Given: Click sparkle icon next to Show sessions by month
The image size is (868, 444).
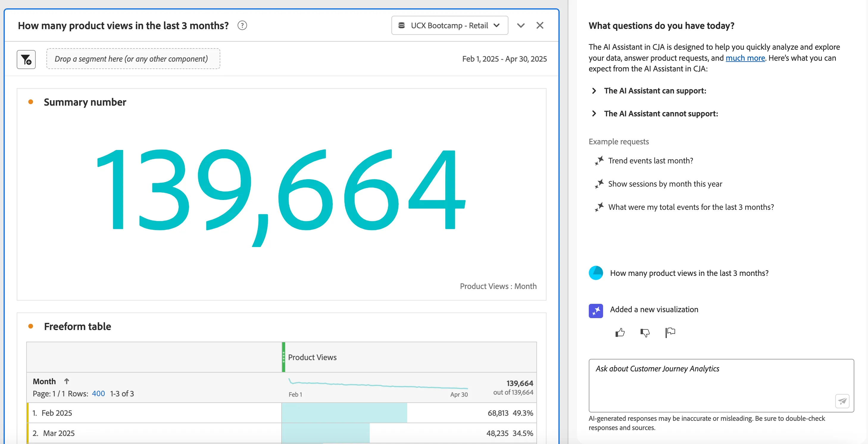Looking at the screenshot, I should (599, 184).
